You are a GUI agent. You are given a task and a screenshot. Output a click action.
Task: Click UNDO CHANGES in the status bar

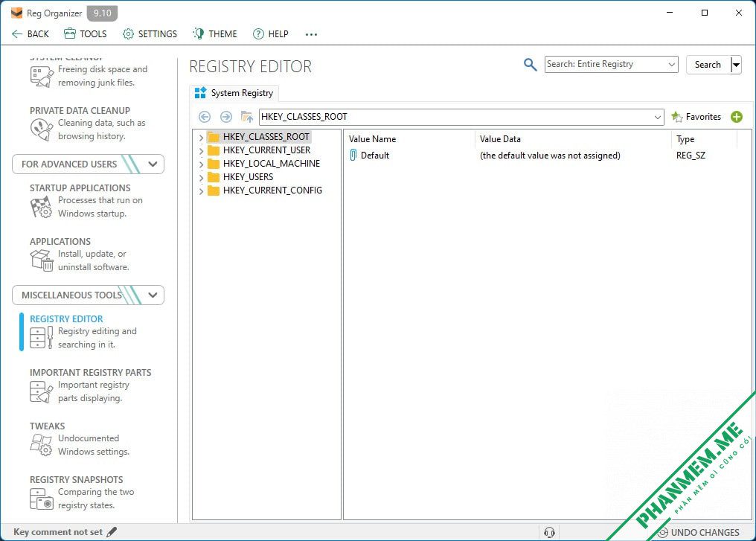[x=699, y=532]
